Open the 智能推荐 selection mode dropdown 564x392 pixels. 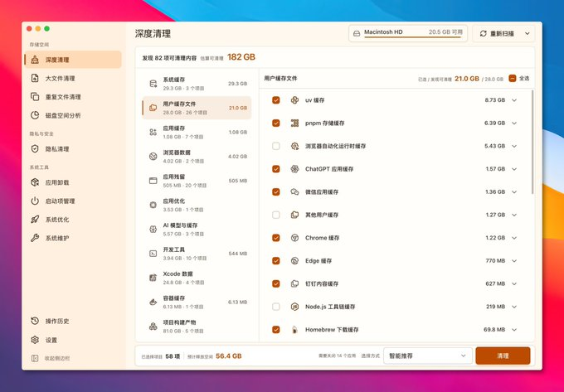click(428, 356)
